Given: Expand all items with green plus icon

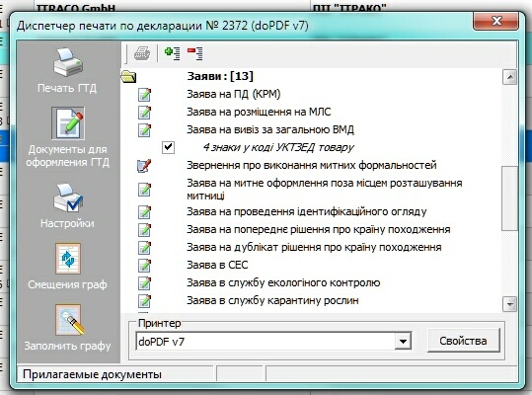Looking at the screenshot, I should tap(172, 53).
